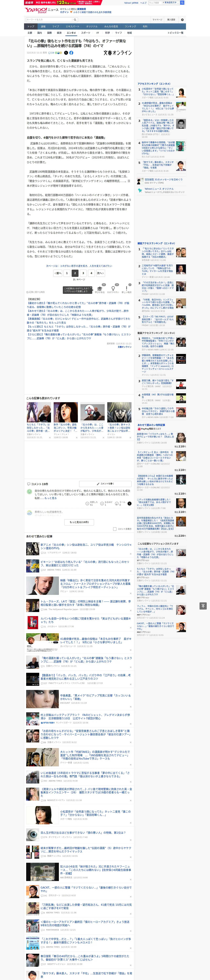This screenshot has height=980, width=210.
Task: Click in the keyword search input field
Action: (x=49, y=20)
